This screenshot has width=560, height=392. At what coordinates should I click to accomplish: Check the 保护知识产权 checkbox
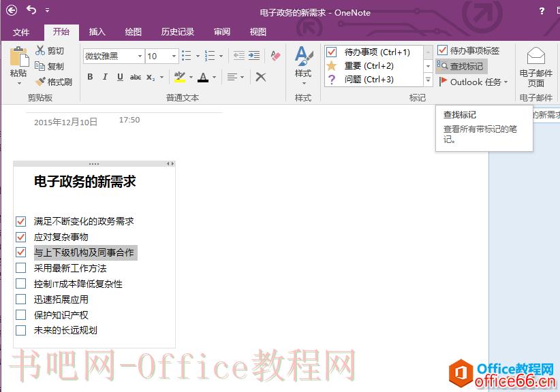coord(20,314)
